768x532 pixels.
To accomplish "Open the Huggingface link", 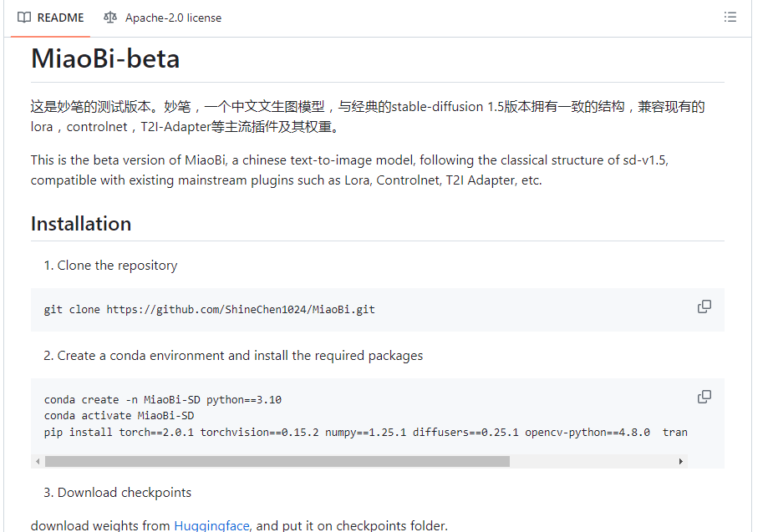I will coord(211,525).
